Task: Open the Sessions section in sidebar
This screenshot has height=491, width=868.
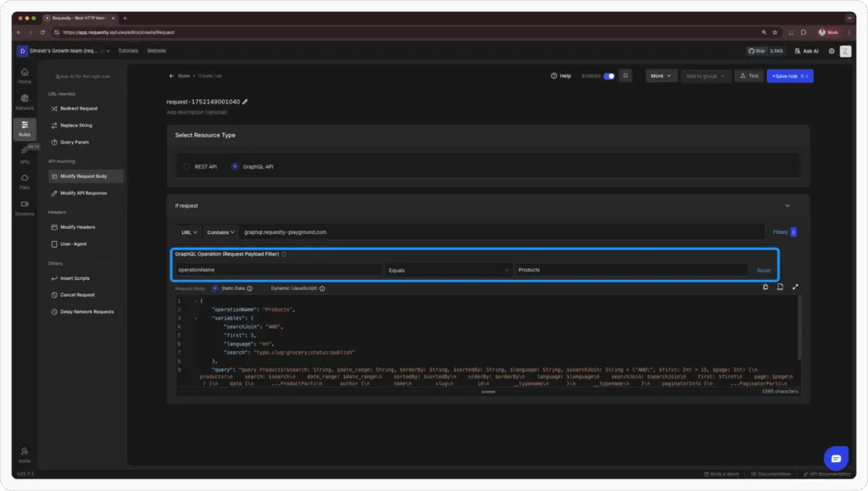Action: (25, 208)
